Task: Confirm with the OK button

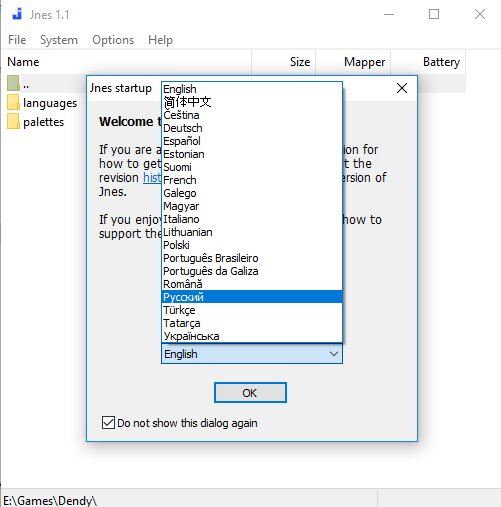Action: [x=250, y=393]
